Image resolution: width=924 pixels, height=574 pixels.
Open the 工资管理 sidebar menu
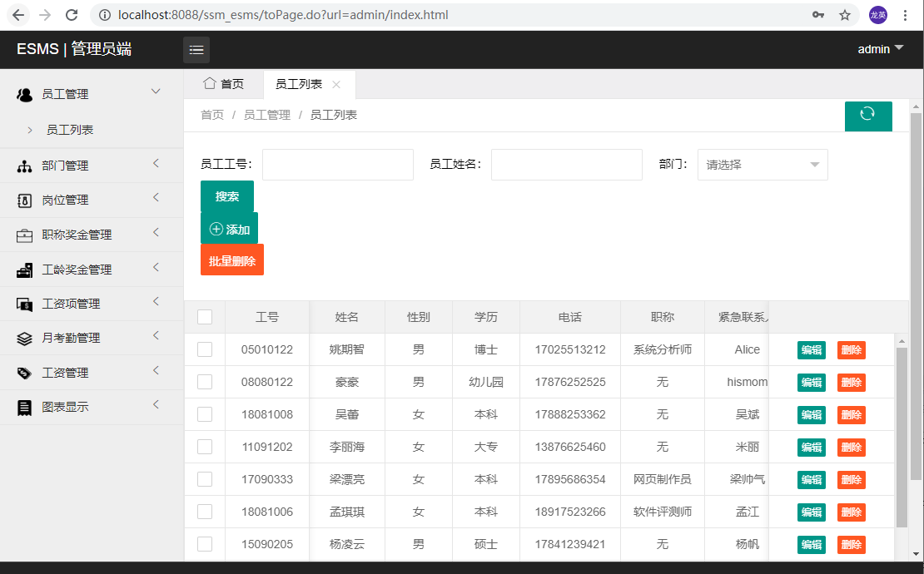tap(92, 373)
